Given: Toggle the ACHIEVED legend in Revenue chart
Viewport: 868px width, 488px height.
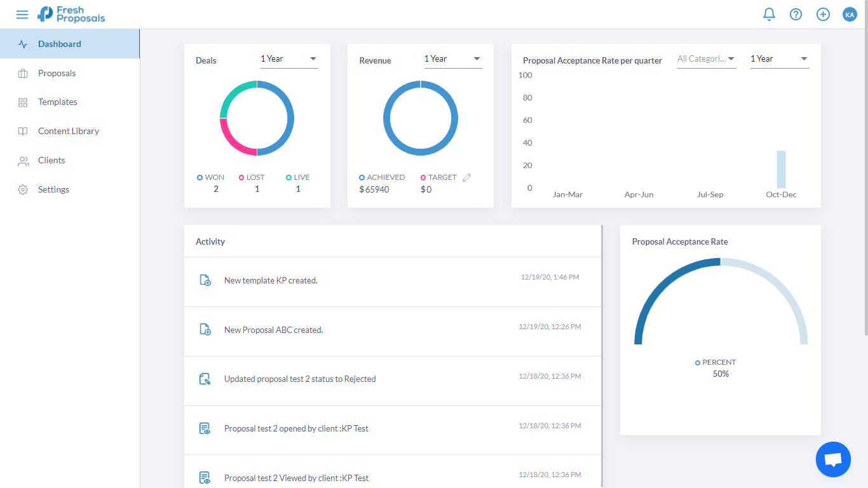Looking at the screenshot, I should (382, 177).
